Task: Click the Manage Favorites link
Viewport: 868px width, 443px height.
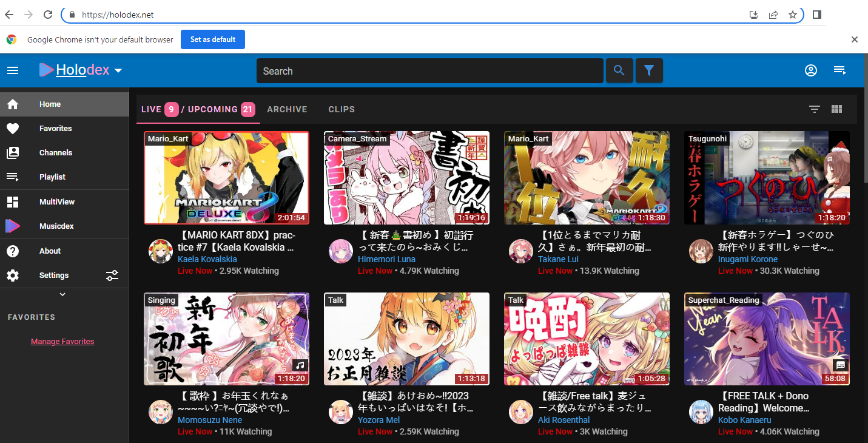Action: point(62,341)
